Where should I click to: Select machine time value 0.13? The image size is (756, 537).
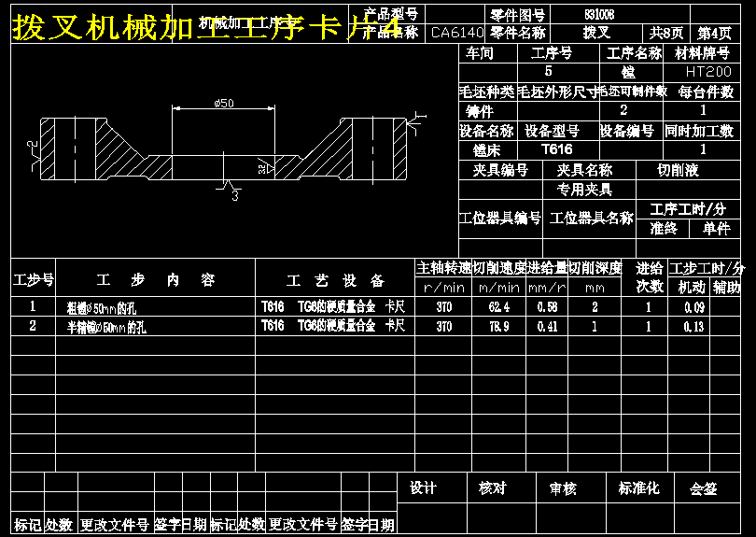[x=693, y=327]
